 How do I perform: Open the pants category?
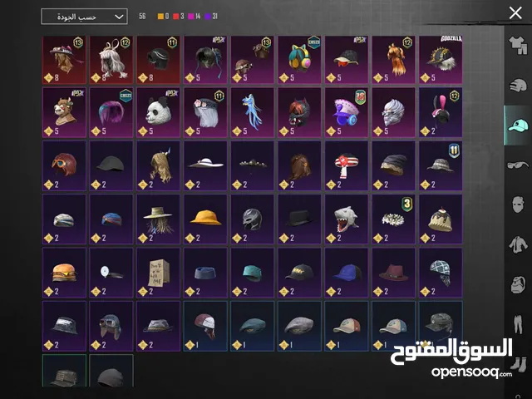point(518,323)
